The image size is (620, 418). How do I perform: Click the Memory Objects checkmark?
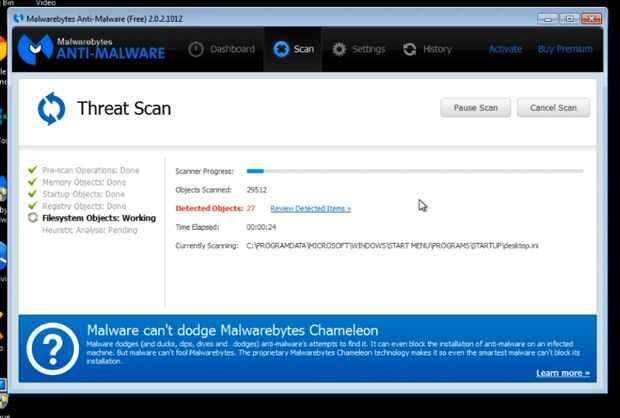32,182
